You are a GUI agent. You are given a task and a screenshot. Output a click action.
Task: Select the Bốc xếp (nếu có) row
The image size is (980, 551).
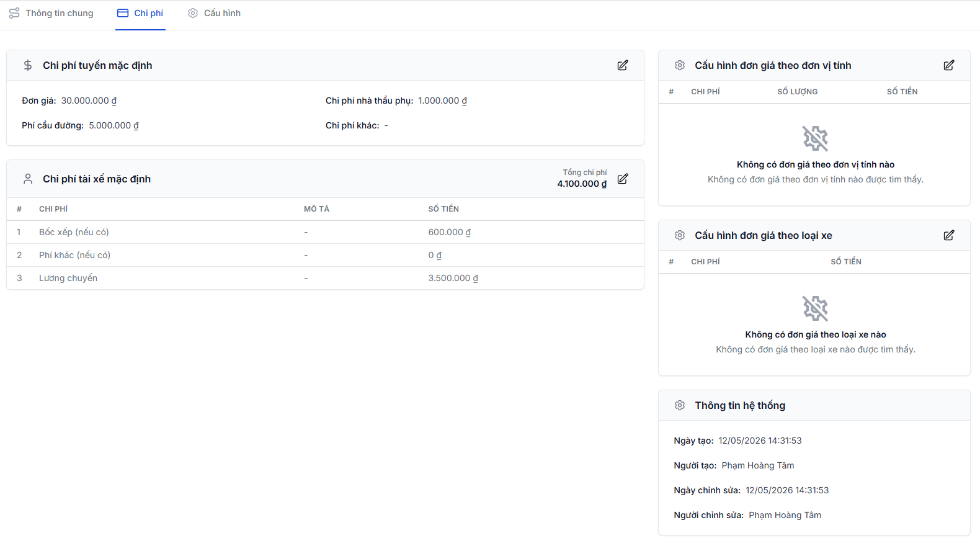(x=325, y=232)
